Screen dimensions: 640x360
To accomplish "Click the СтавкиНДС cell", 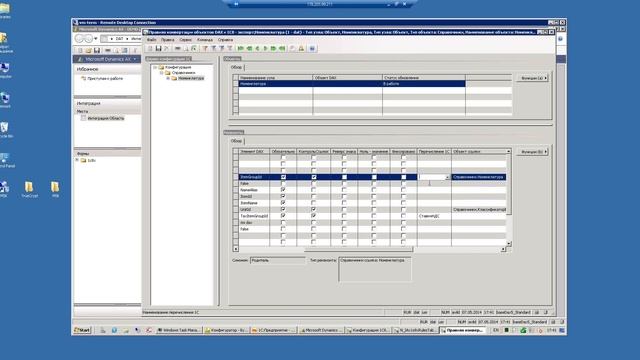I will pos(434,216).
